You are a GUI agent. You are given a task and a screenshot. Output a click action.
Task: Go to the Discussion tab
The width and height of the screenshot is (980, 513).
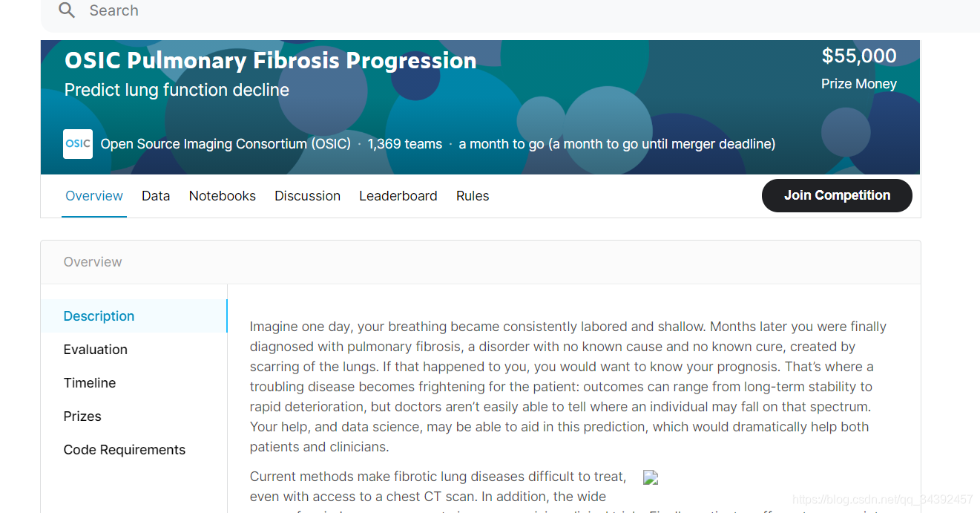tap(308, 196)
